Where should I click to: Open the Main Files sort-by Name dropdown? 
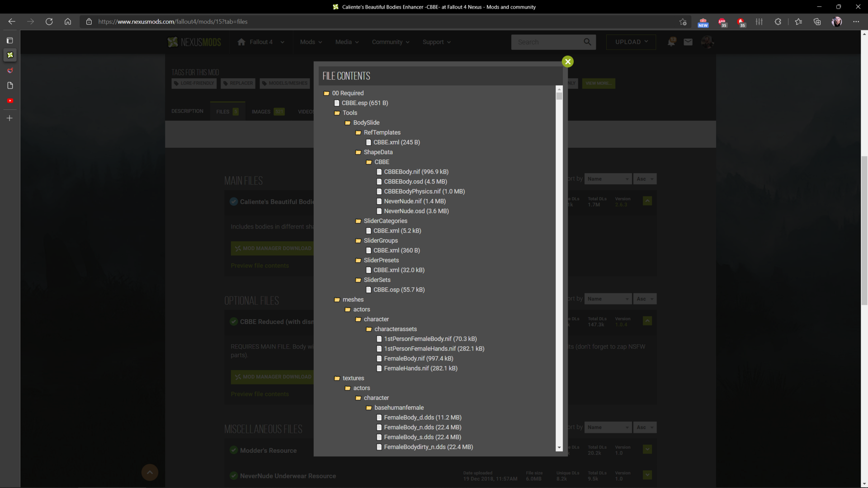pyautogui.click(x=608, y=179)
